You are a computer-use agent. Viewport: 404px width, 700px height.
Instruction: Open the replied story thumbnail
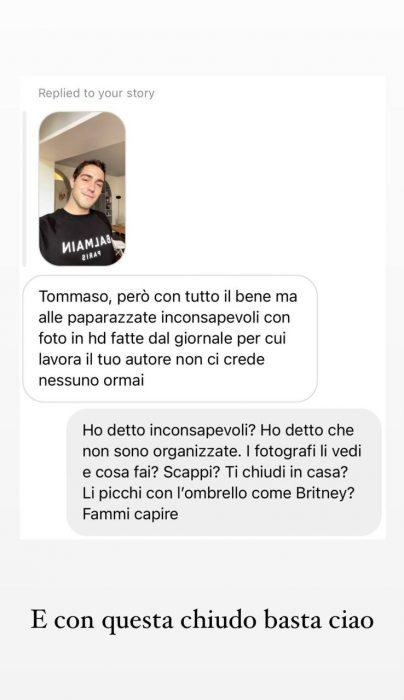pos(82,188)
